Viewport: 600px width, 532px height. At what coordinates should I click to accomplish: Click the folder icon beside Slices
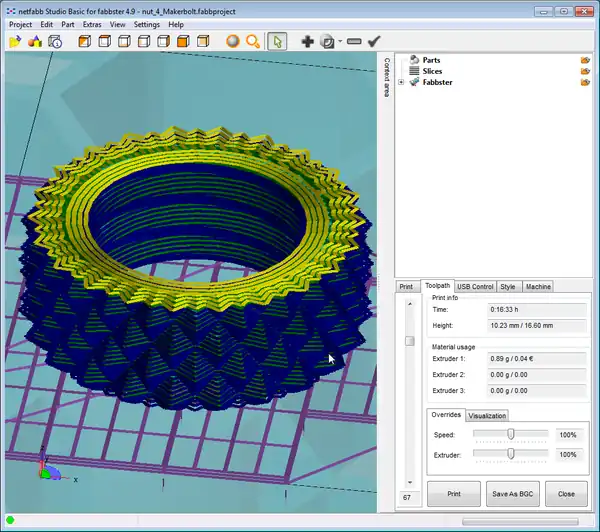[585, 71]
